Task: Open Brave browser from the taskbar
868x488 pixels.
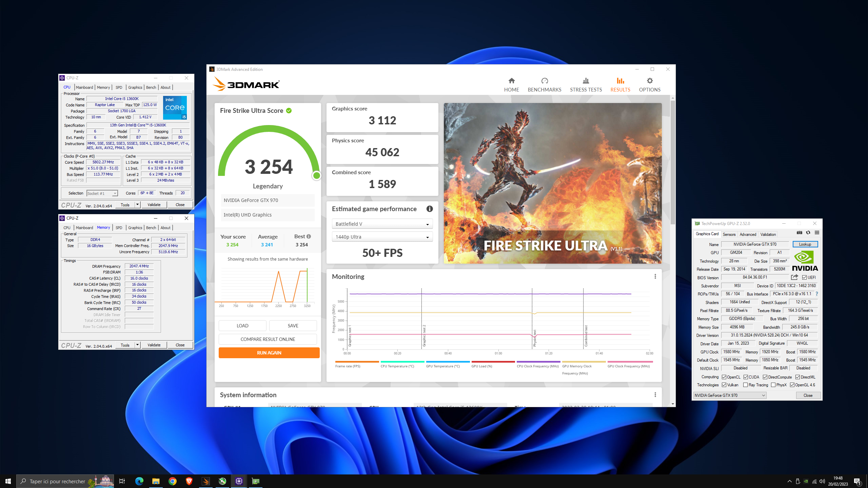Action: point(189,481)
